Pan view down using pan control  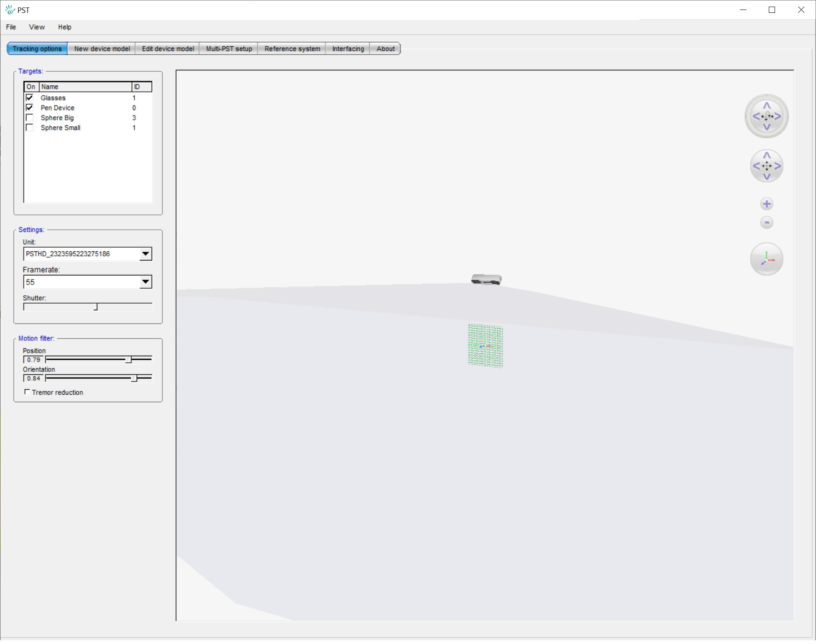tap(767, 177)
